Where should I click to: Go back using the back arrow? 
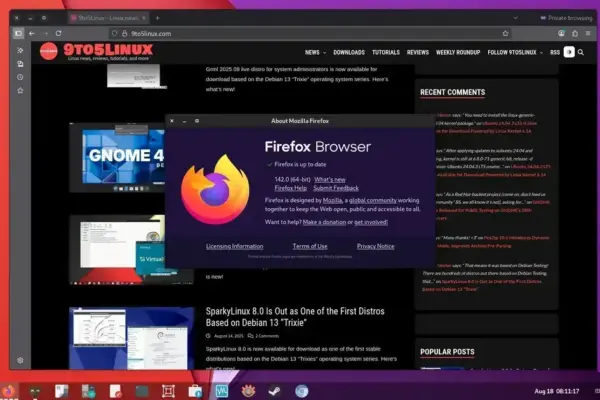click(x=32, y=34)
